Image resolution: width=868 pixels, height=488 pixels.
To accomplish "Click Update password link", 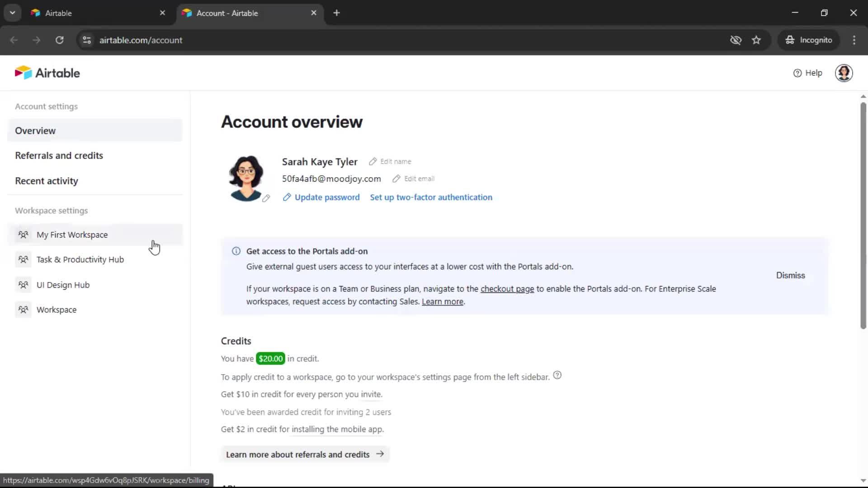I will point(321,197).
